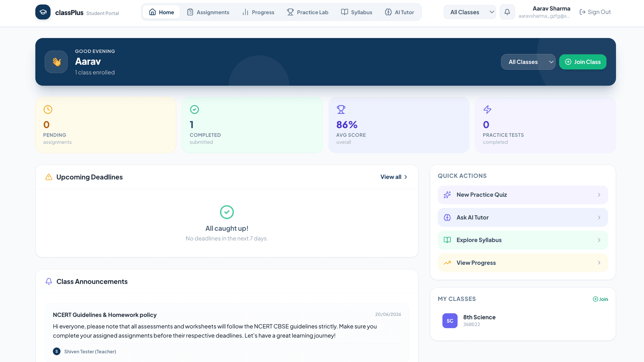
Task: Click the arrow next to View all
Action: tap(406, 177)
